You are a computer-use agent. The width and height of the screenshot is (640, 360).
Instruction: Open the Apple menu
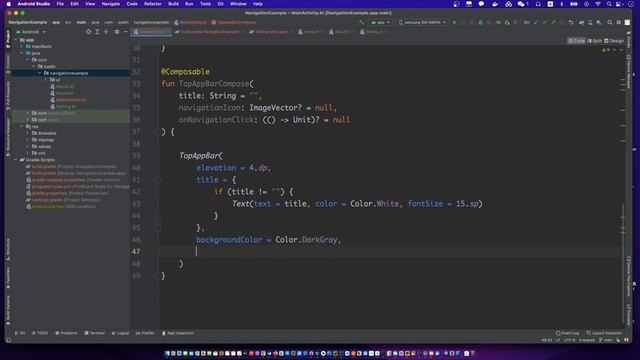pos(9,4)
